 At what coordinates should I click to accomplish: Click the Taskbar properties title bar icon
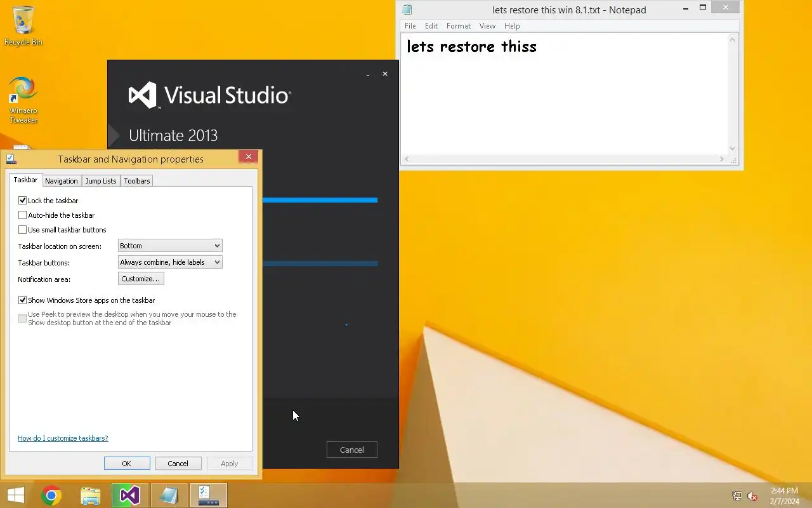tap(11, 159)
